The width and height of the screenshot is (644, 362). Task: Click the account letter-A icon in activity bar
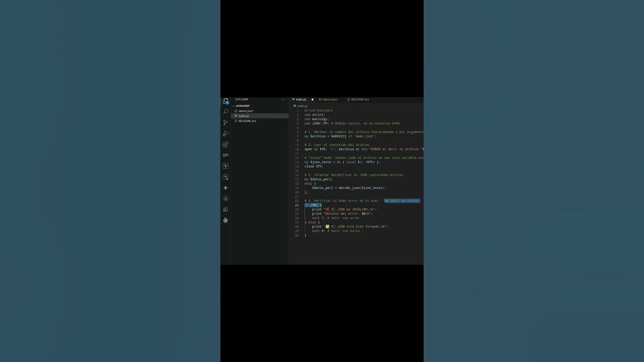225,199
